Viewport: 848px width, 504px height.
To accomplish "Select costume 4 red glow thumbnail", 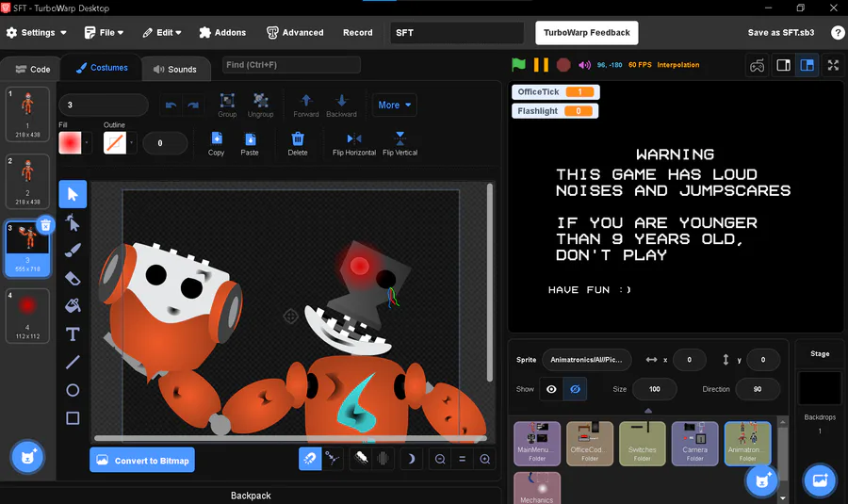I will point(27,316).
